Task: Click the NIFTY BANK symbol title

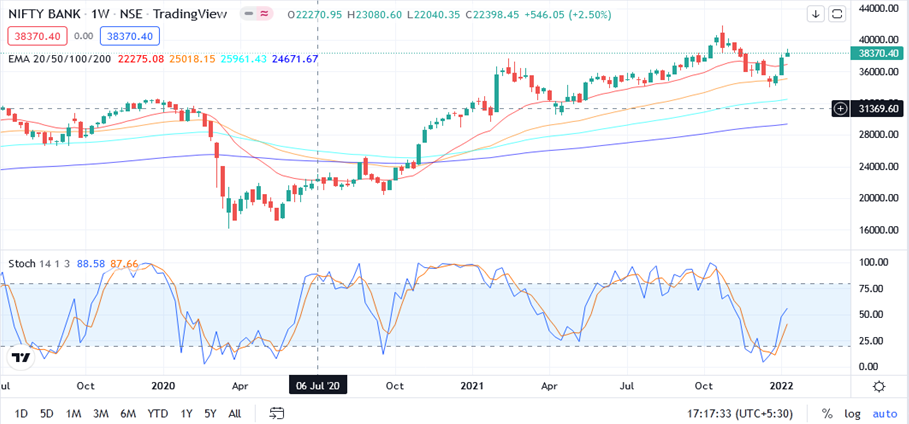Action: [54, 14]
